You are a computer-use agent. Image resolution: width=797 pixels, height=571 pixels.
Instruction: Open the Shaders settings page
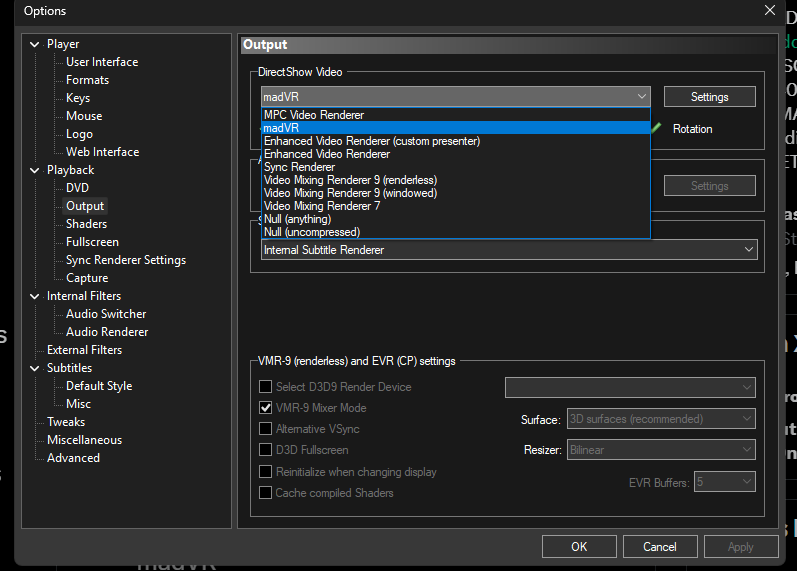pos(86,224)
